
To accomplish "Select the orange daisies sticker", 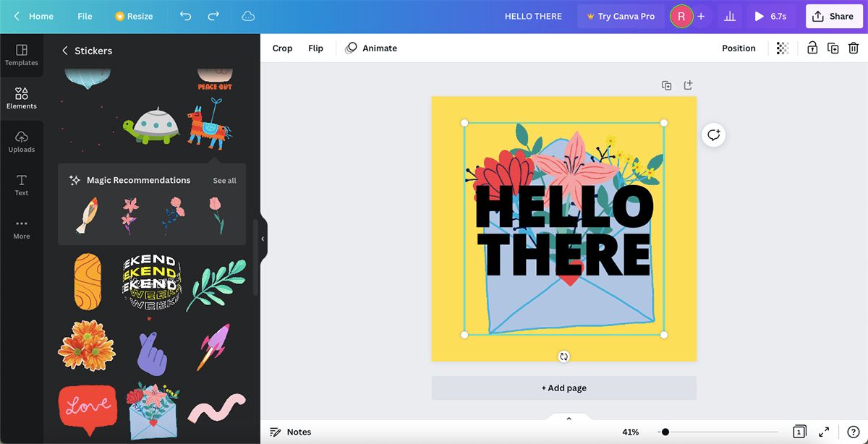I will [x=87, y=346].
